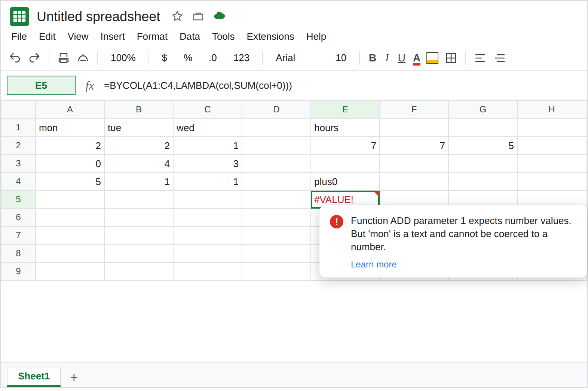Click the decimal places button

click(x=213, y=58)
